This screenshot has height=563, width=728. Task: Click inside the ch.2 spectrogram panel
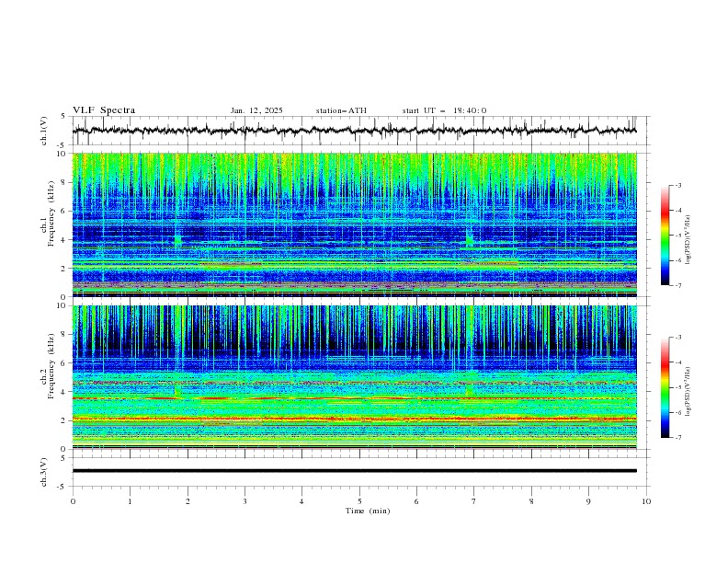355,377
